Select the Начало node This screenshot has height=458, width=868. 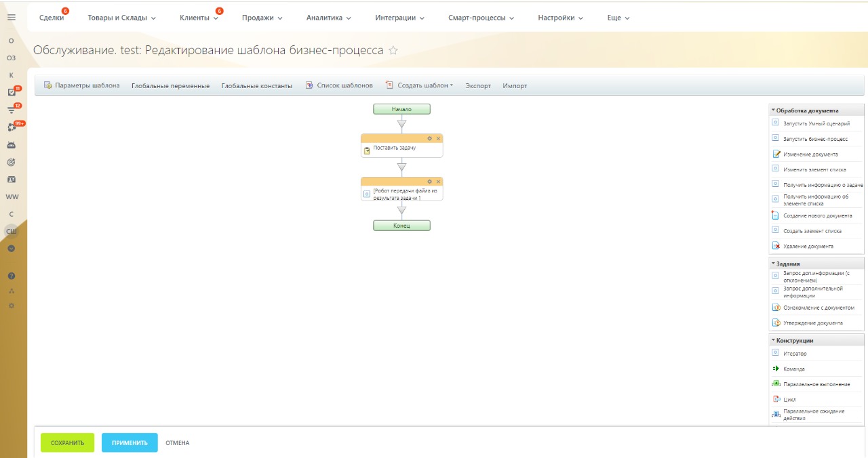(x=401, y=109)
